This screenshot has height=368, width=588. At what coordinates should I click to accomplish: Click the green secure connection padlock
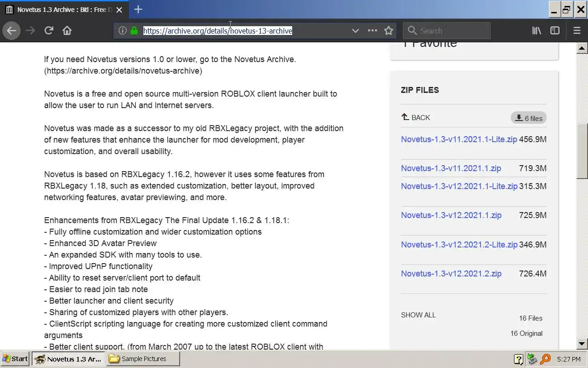click(x=134, y=31)
